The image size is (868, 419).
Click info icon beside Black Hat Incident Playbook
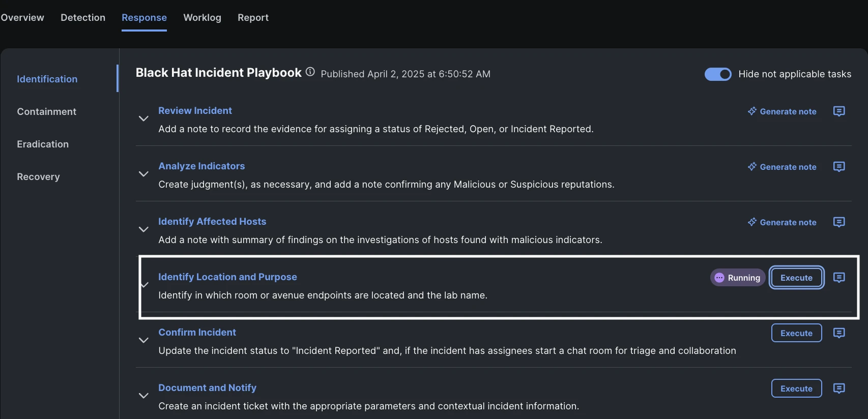[310, 72]
